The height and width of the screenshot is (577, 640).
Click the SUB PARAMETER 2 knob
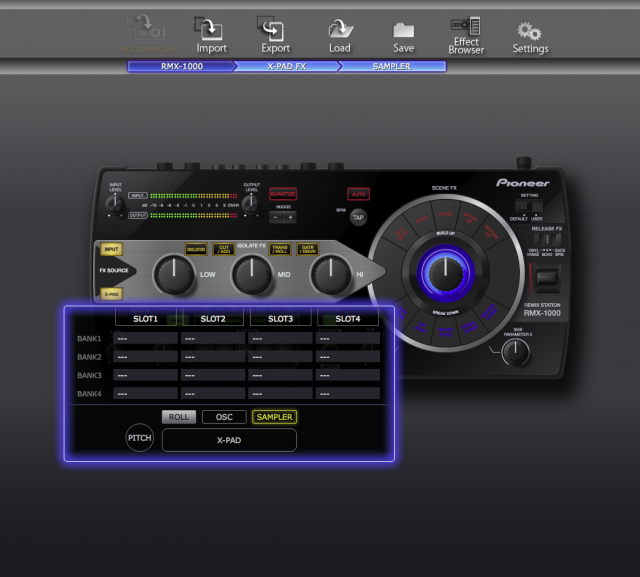point(516,351)
